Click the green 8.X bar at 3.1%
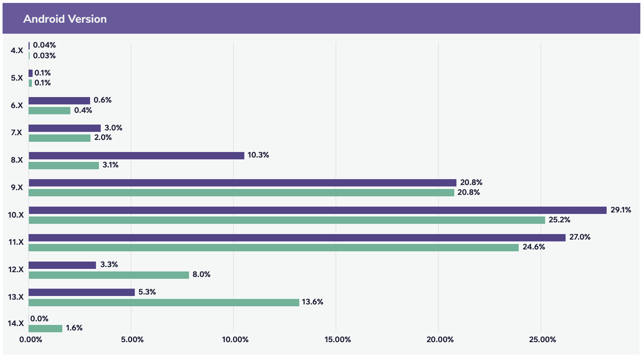644x359 pixels. pyautogui.click(x=64, y=166)
